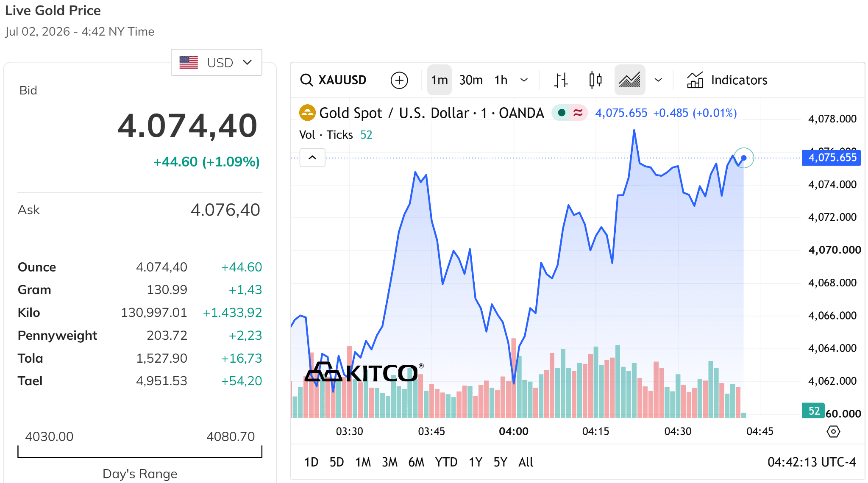Open chart settings hexagon icon near time axis
This screenshot has height=483, width=868.
(833, 432)
